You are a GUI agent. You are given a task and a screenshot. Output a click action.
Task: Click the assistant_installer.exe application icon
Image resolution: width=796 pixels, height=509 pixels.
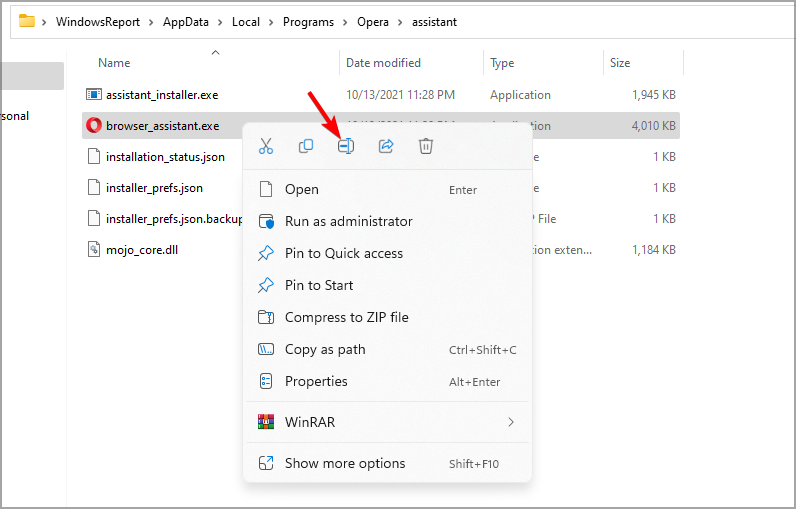(x=94, y=94)
